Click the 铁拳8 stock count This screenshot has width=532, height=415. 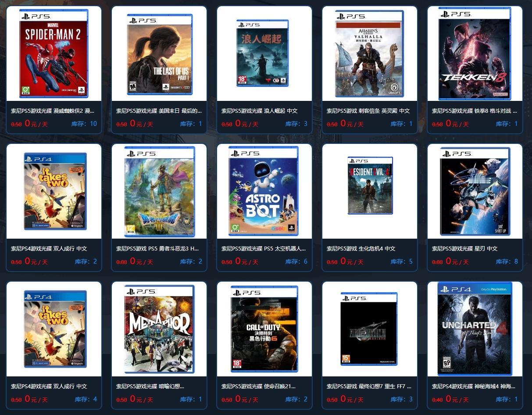click(x=507, y=124)
